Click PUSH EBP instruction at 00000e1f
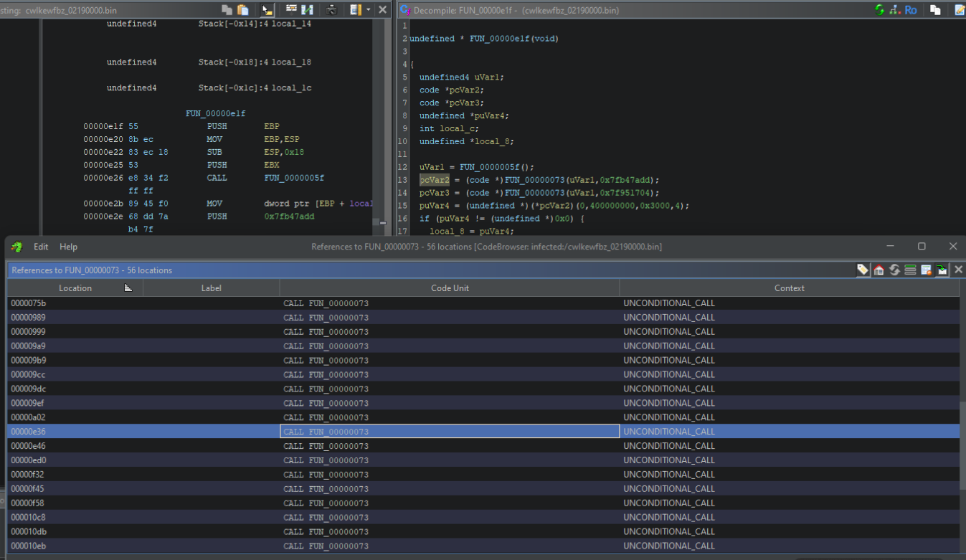Viewport: 966px width, 560px height. [x=243, y=126]
